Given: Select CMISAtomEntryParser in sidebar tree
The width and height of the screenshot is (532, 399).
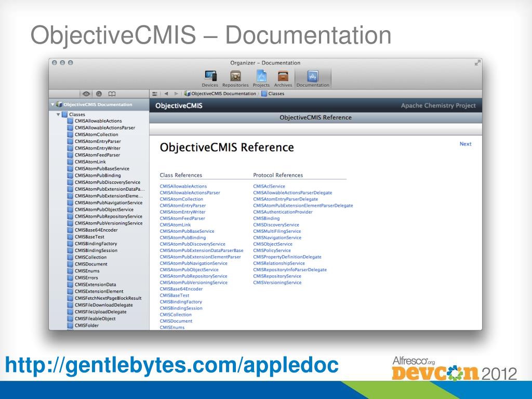Looking at the screenshot, I should (x=94, y=141).
